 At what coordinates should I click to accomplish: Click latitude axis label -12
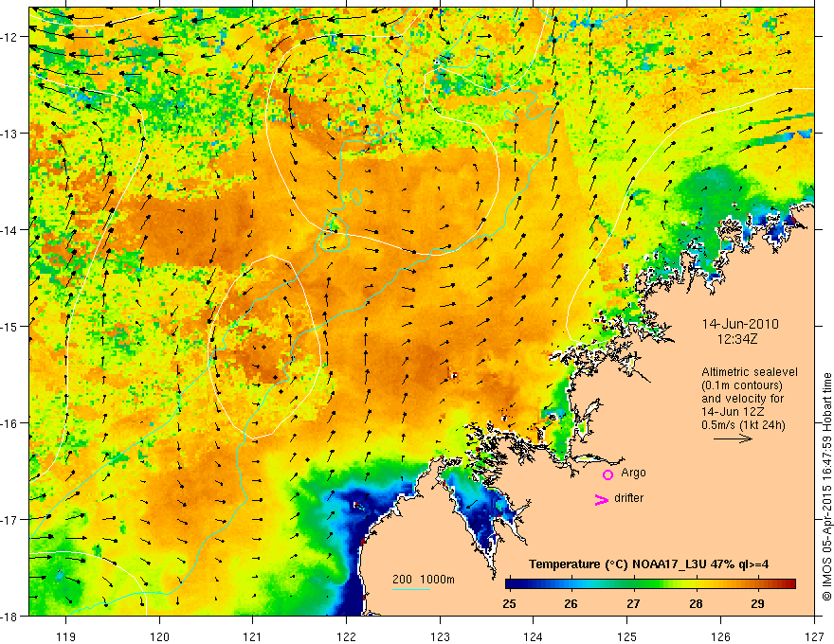[x=9, y=37]
